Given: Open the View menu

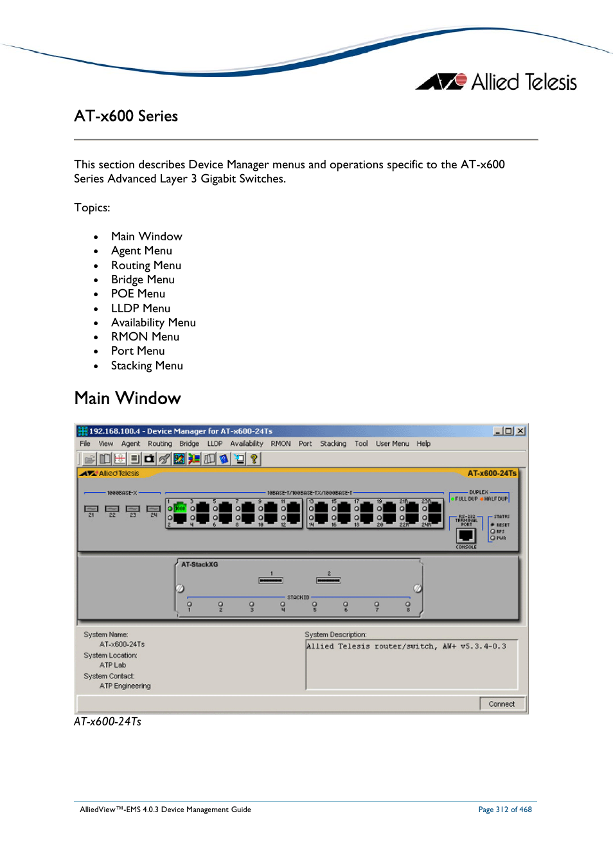Looking at the screenshot, I should pyautogui.click(x=105, y=444).
